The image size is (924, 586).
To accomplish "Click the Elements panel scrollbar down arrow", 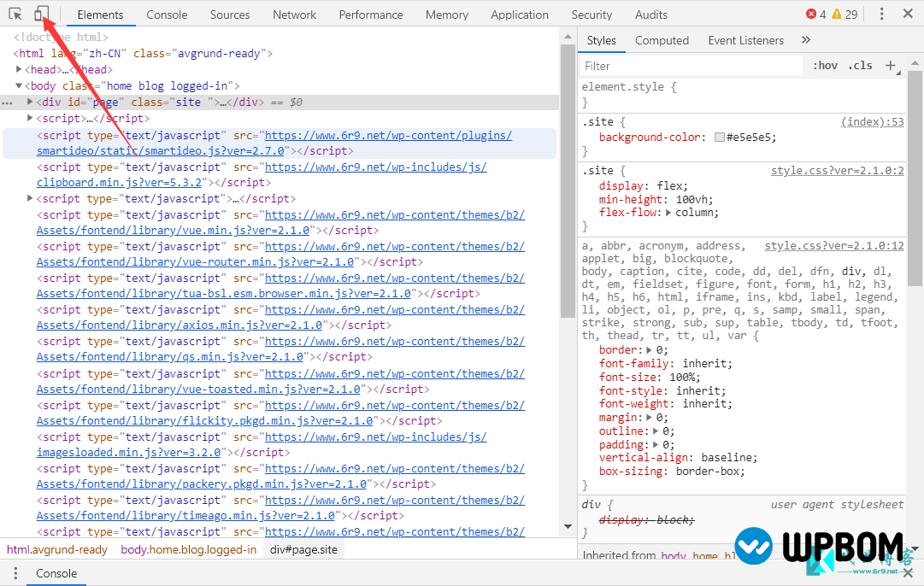I will pyautogui.click(x=568, y=526).
